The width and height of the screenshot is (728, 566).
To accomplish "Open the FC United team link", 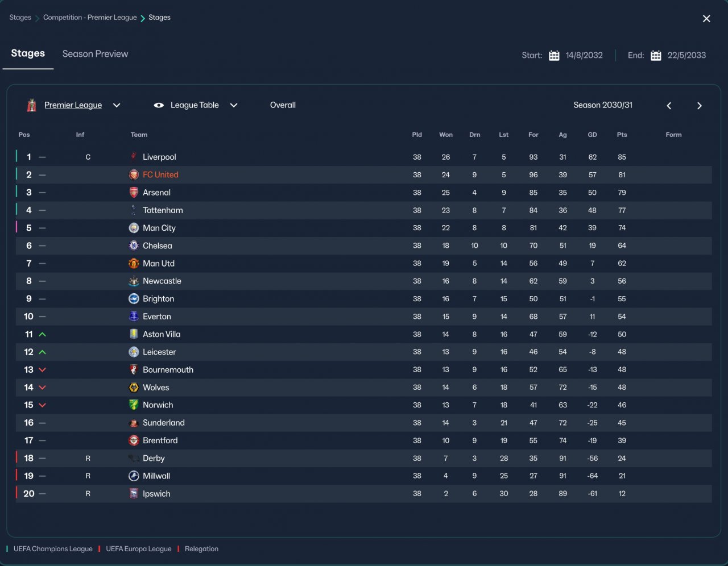I will pyautogui.click(x=160, y=174).
